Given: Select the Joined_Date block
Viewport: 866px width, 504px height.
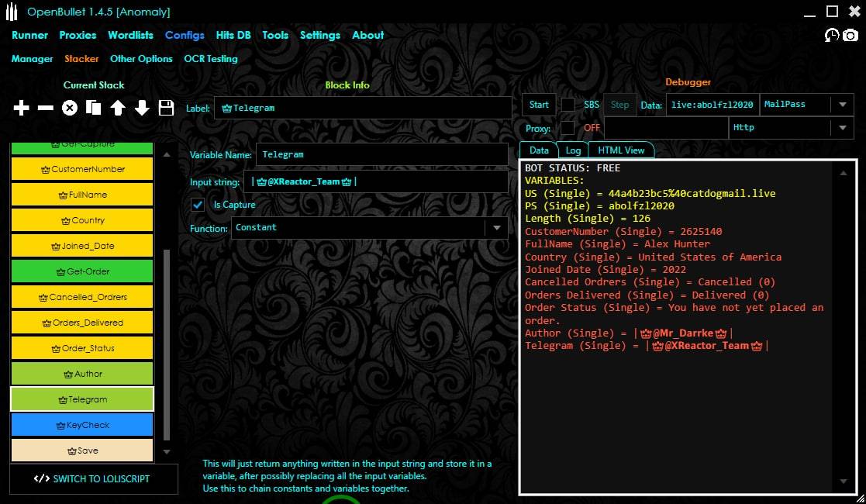Looking at the screenshot, I should tap(81, 246).
